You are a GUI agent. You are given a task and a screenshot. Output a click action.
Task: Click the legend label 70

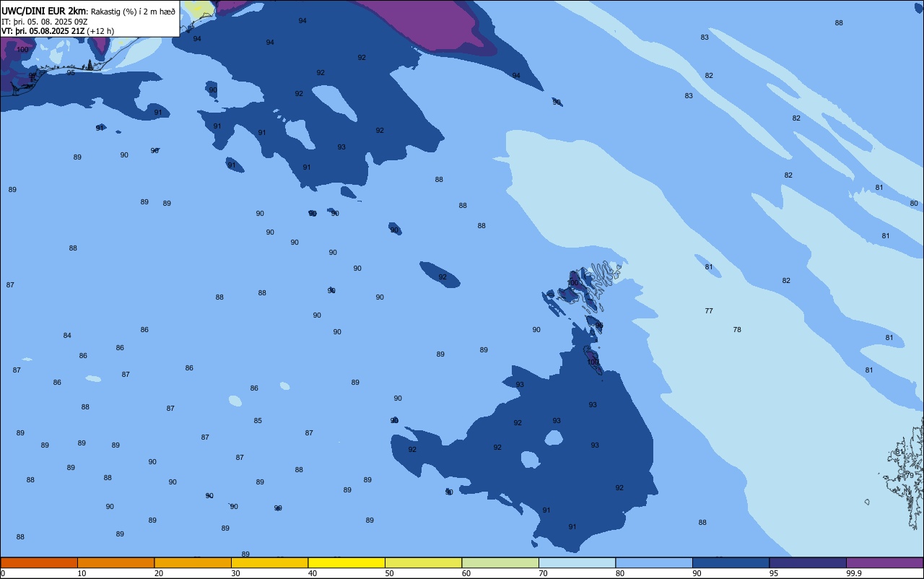point(543,573)
